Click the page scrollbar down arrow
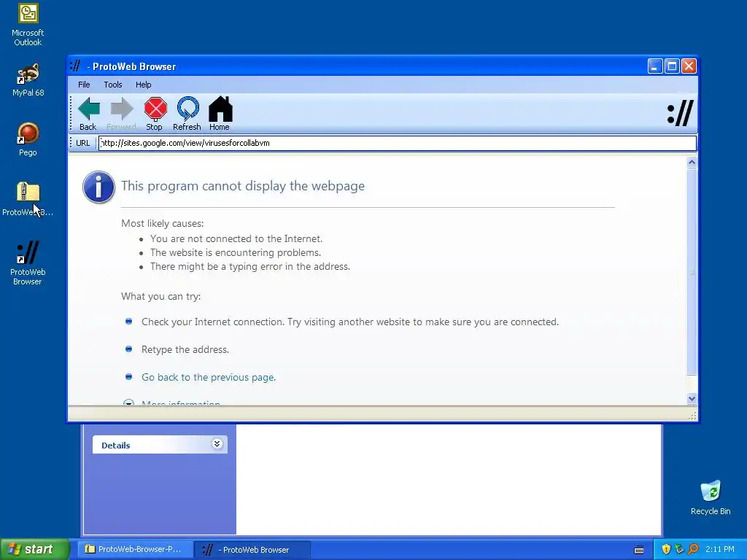Screen dimensions: 747x560 click(692, 399)
